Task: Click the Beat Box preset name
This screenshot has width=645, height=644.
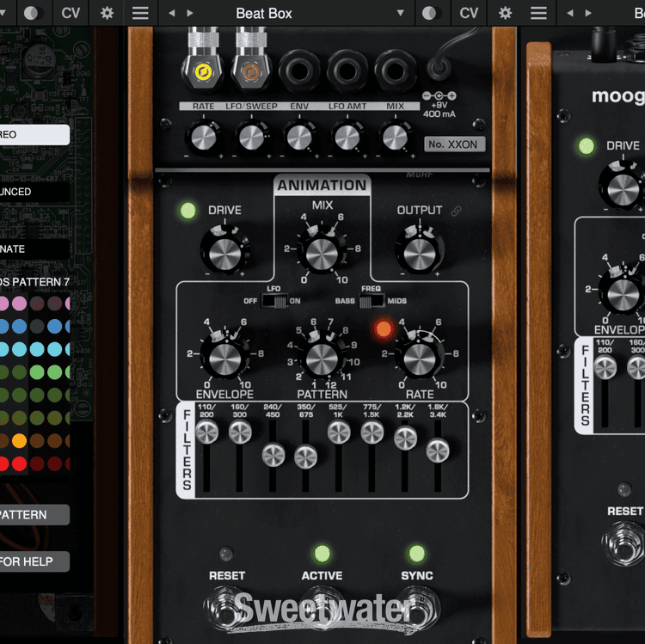Action: tap(264, 13)
